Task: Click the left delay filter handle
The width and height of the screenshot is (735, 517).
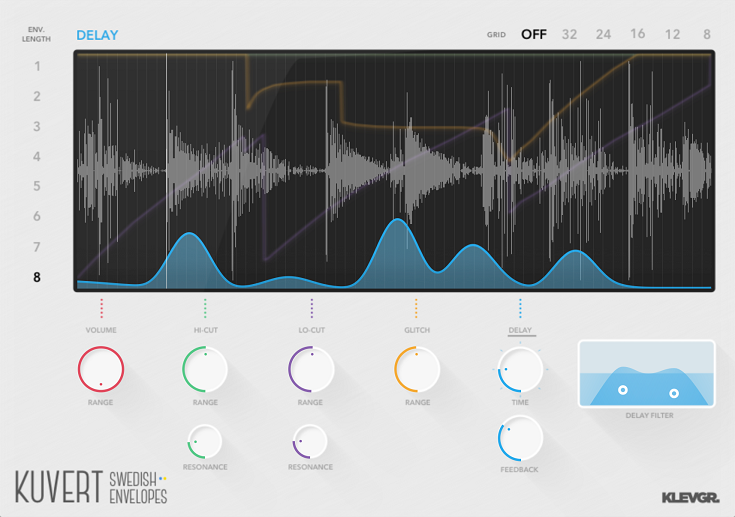Action: click(x=622, y=390)
